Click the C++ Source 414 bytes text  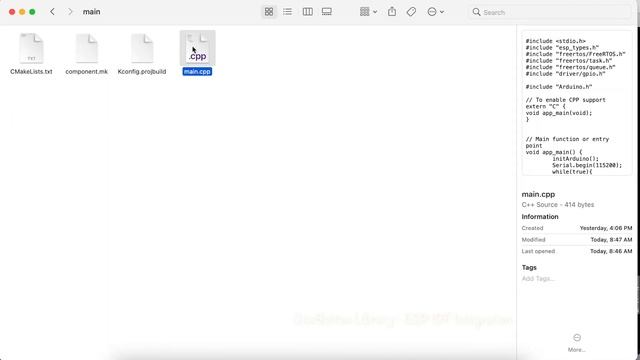[558, 204]
